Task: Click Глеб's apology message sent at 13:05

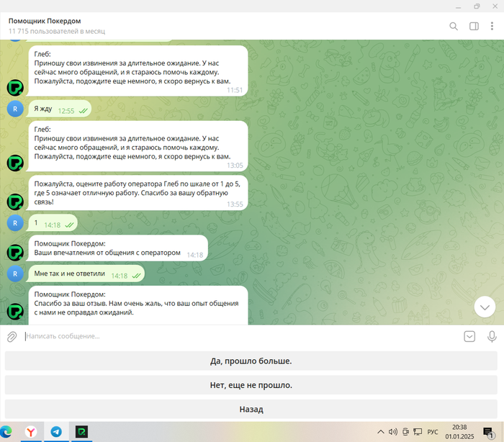Action: 137,146
